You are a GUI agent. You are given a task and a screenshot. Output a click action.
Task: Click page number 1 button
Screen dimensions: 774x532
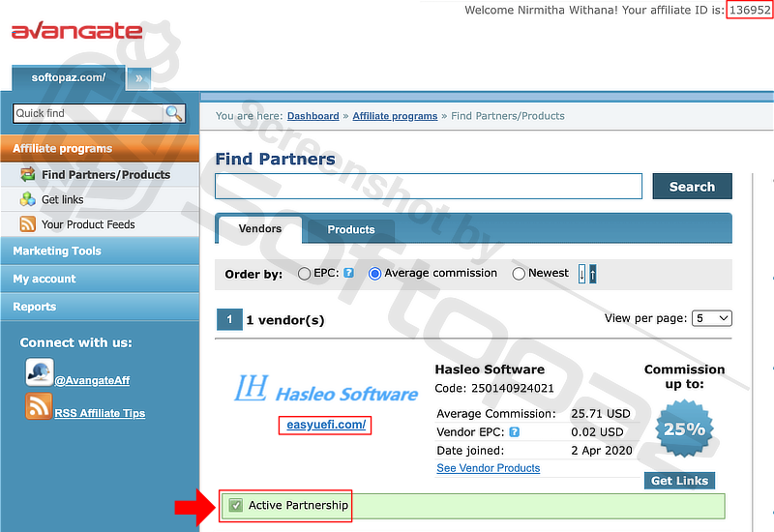tap(229, 320)
